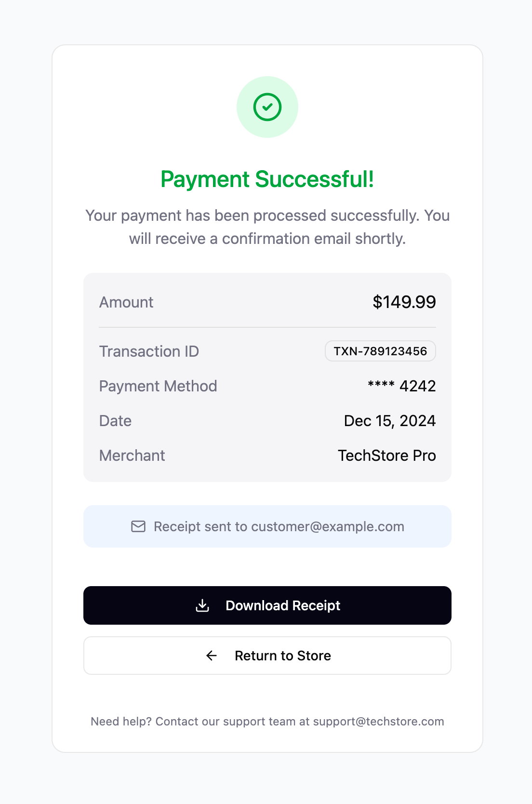This screenshot has height=804, width=532.
Task: Click the green success checkmark icon
Action: (267, 107)
